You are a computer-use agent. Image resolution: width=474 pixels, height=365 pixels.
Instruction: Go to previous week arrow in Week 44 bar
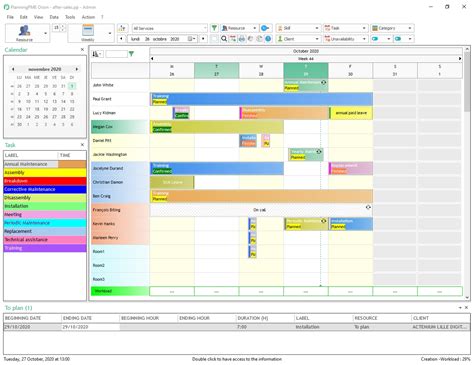click(152, 59)
